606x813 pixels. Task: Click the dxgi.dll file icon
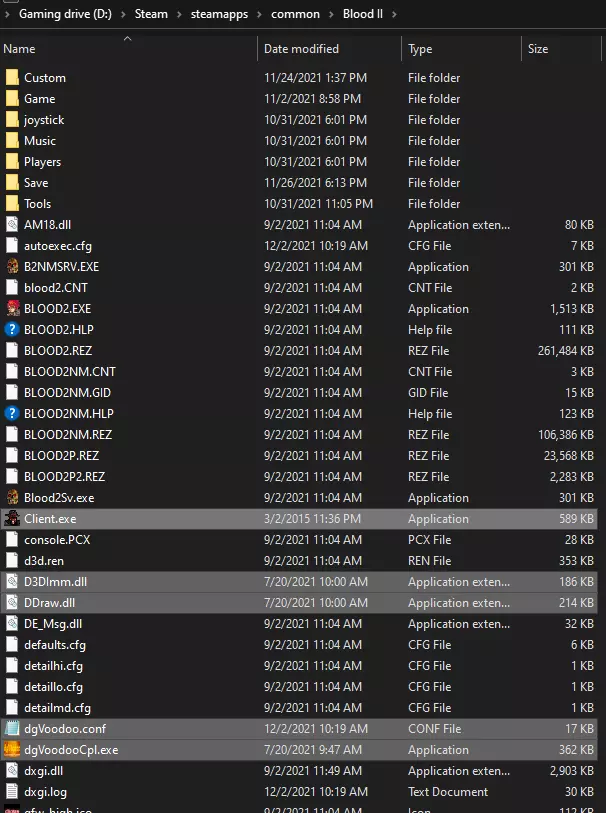pos(12,770)
